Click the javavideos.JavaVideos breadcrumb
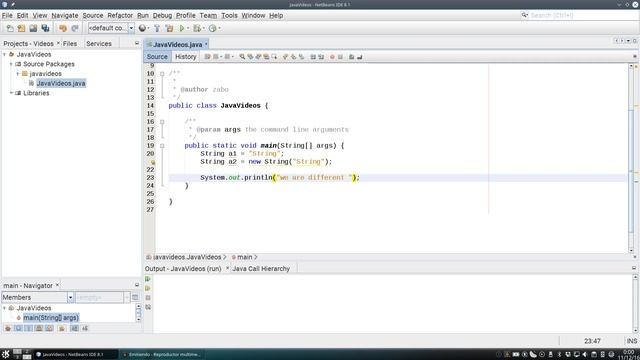Image resolution: width=640 pixels, height=360 pixels. tap(187, 257)
